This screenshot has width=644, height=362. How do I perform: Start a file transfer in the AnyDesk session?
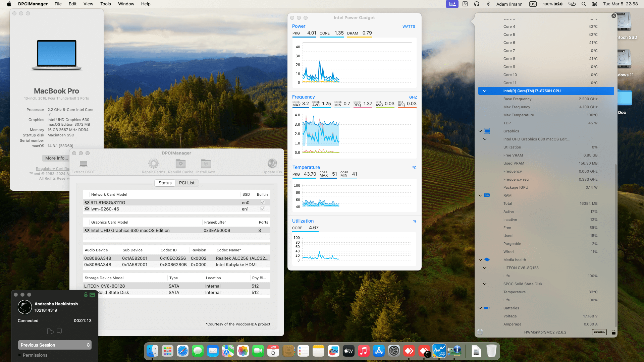pyautogui.click(x=50, y=331)
